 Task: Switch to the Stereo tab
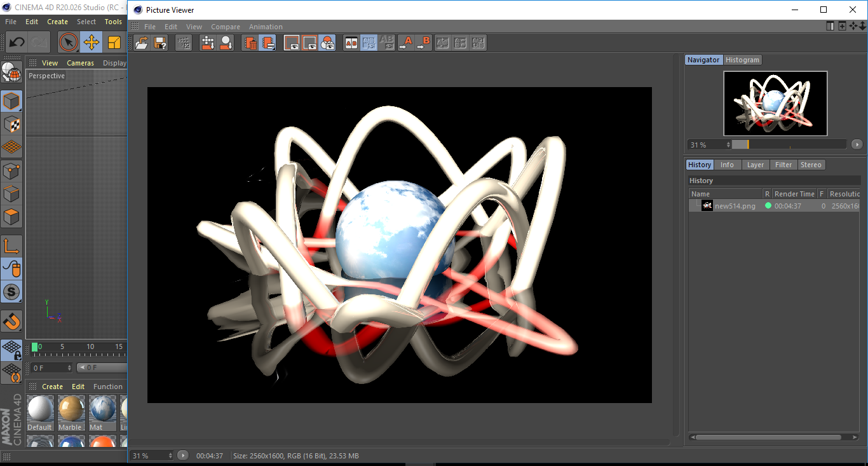[x=811, y=165]
